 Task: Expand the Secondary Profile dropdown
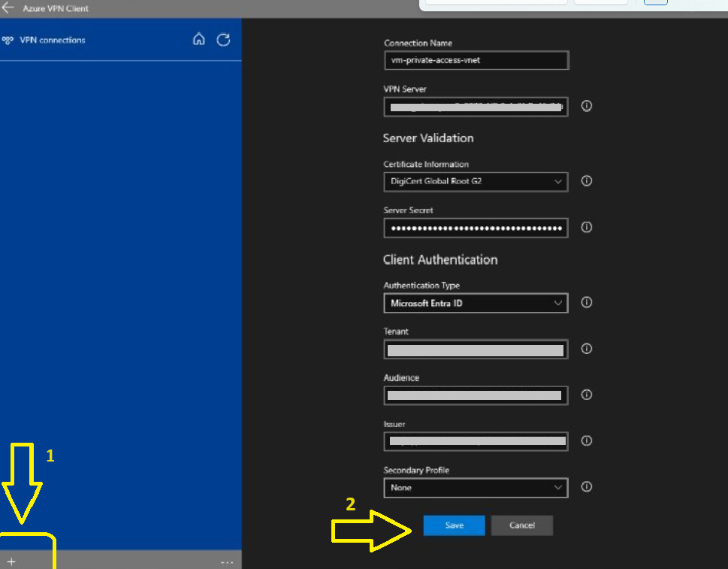(476, 488)
